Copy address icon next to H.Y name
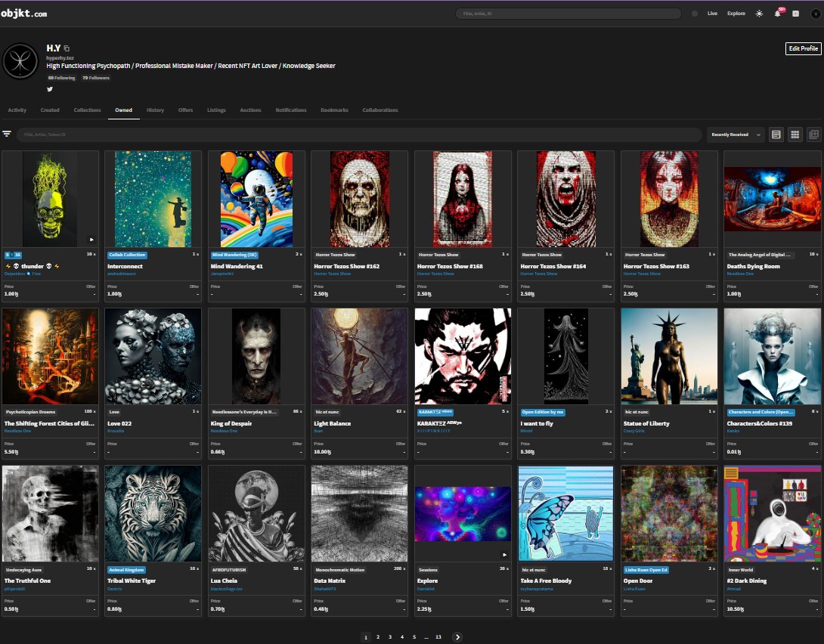Viewport: 824px width, 644px height. [x=67, y=48]
